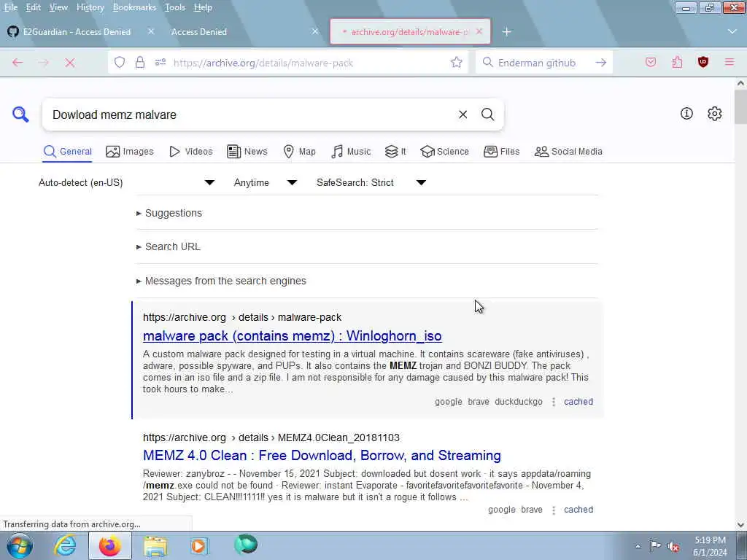Open the Auto-detect (en-US) language dropdown
This screenshot has height=560, width=747.
[127, 182]
